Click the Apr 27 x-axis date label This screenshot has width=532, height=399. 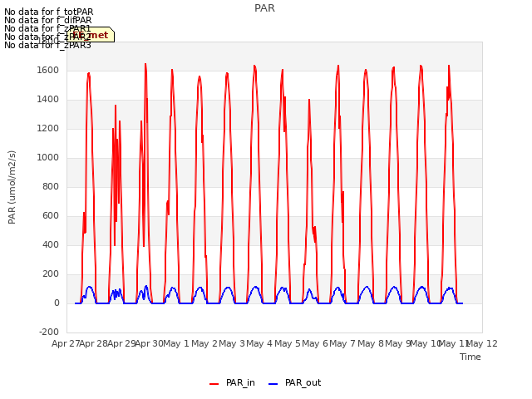[66, 343]
